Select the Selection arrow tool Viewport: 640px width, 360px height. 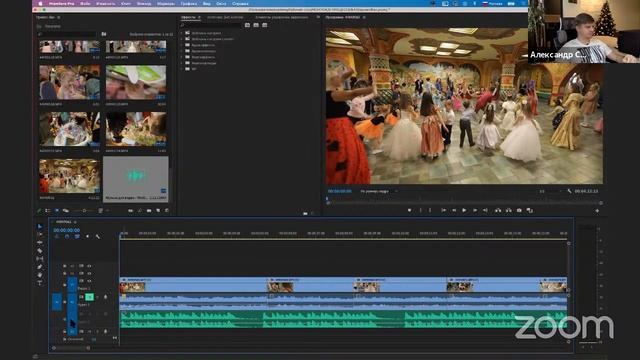click(40, 227)
